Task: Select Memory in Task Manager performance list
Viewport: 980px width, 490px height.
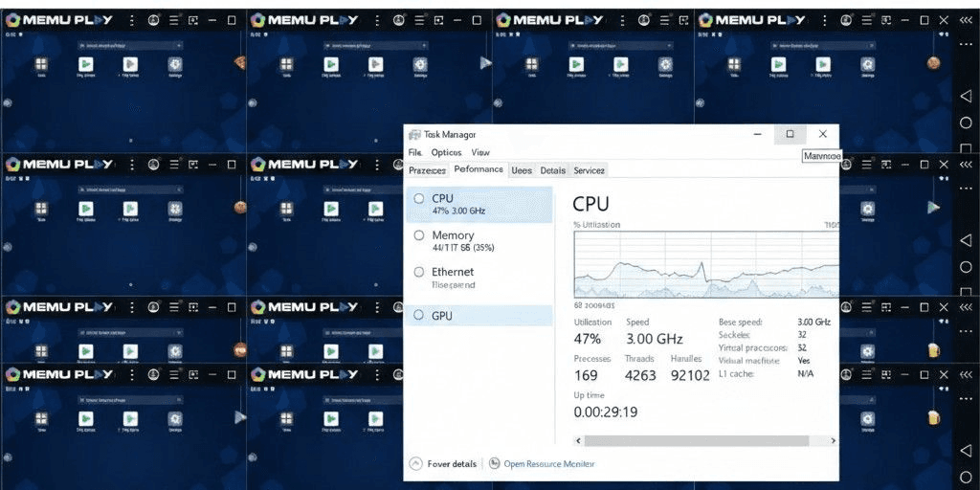Action: [479, 241]
